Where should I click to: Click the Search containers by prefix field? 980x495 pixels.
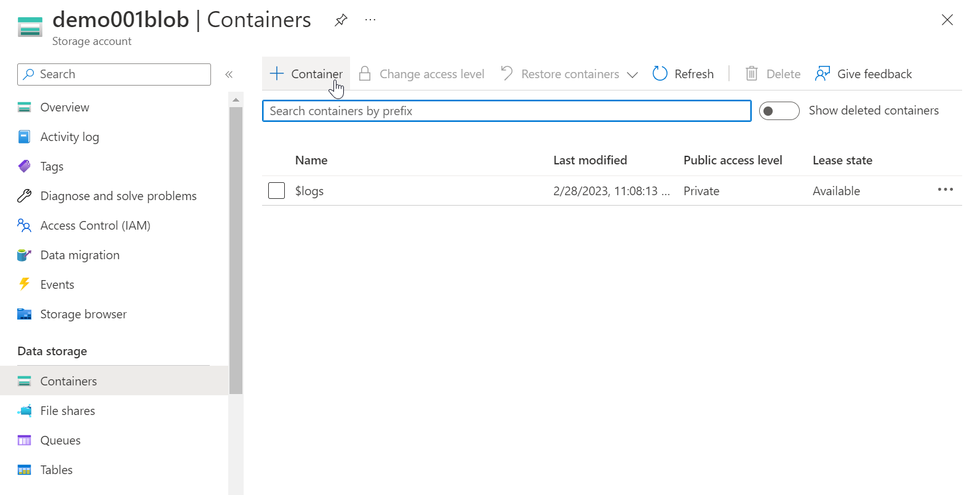(x=506, y=111)
